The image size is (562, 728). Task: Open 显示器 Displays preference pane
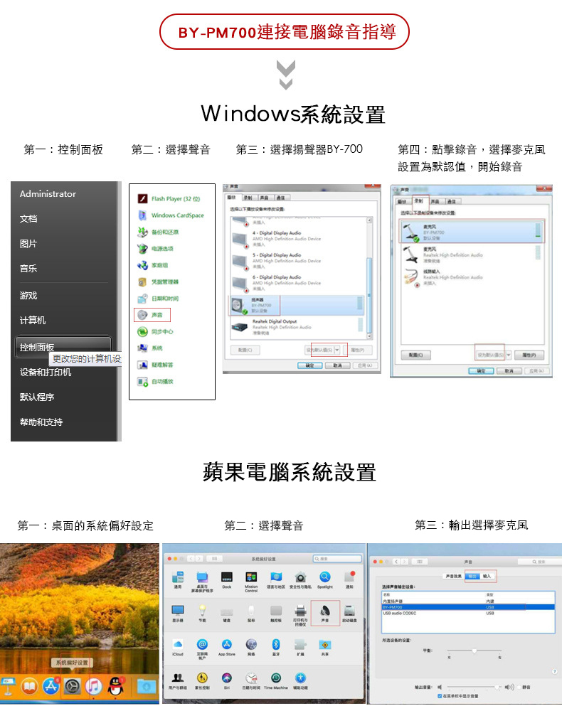point(178,613)
